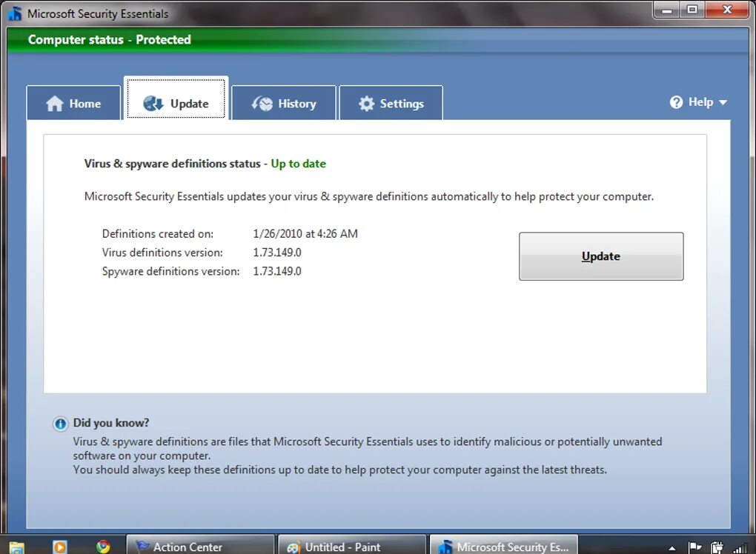The width and height of the screenshot is (756, 554).
Task: Click the Spyware definitions version number
Action: 277,271
